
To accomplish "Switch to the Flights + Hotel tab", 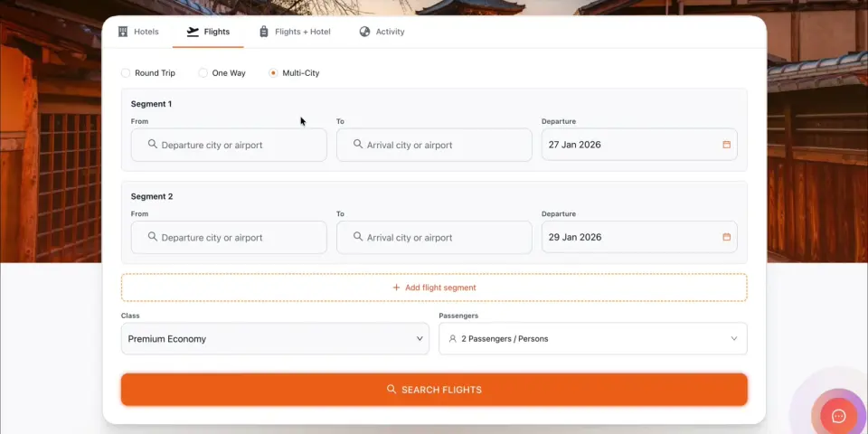I will tap(295, 32).
